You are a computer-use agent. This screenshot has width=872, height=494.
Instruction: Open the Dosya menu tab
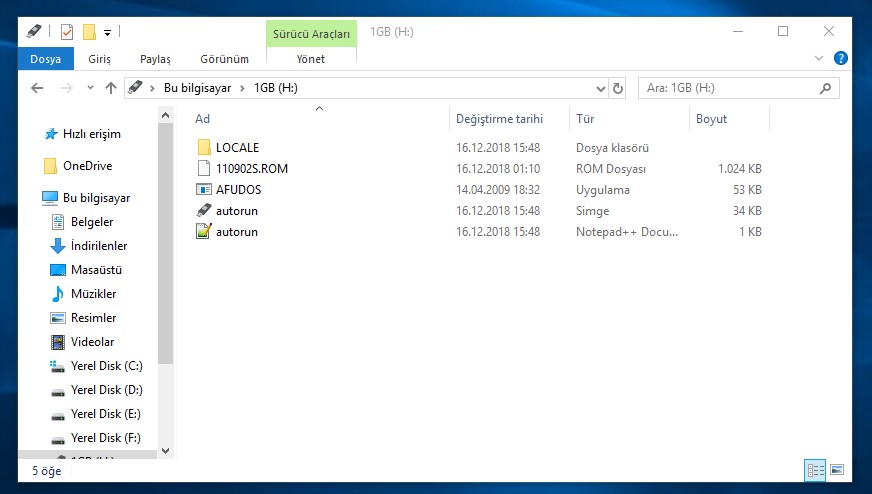[x=45, y=59]
